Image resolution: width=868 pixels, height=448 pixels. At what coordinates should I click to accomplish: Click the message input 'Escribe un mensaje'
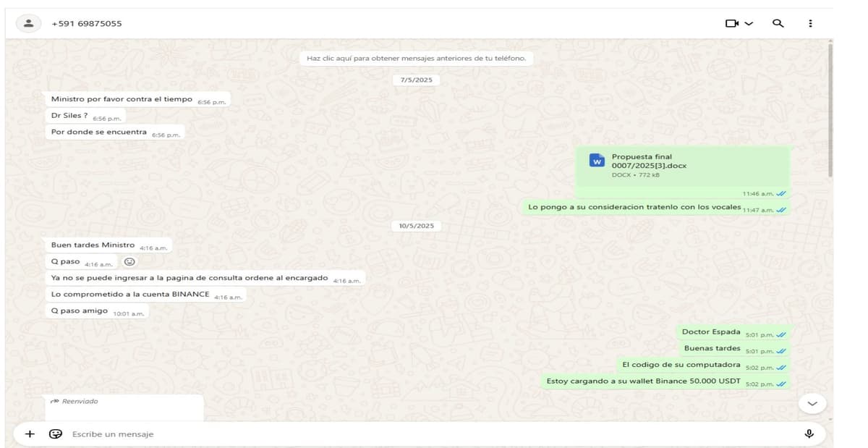[x=217, y=434]
